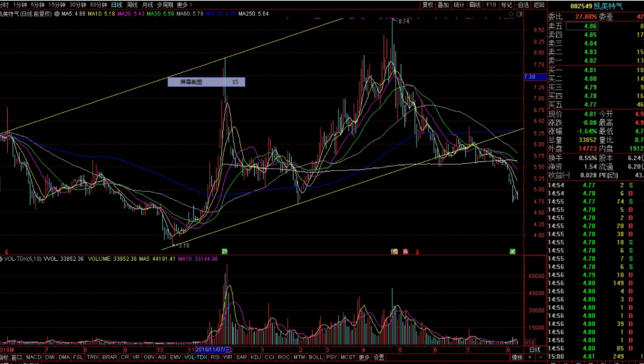Switch to 5分钟 period tab

tap(38, 5)
